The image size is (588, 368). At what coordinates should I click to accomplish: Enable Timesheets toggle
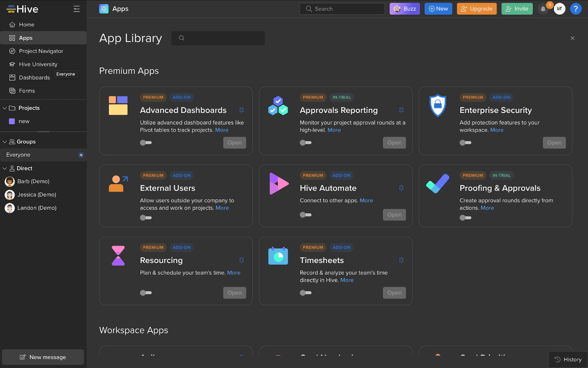point(306,293)
